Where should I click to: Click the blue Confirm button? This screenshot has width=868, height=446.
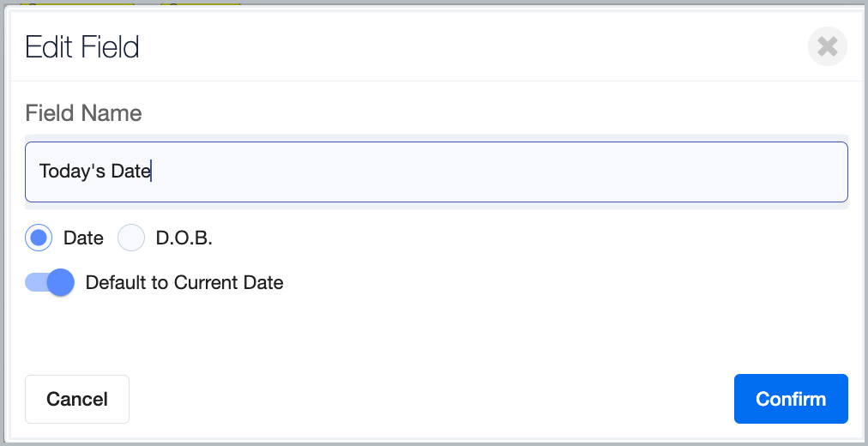coord(791,399)
